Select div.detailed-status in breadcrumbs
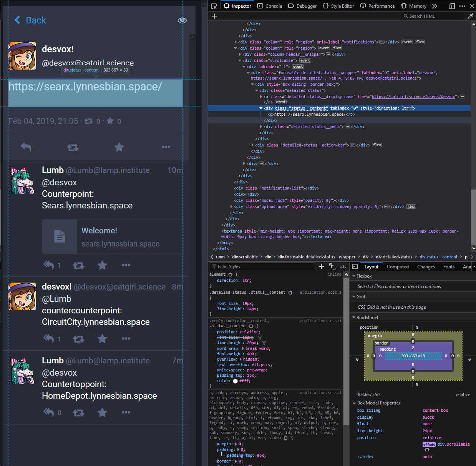476x466 pixels. (394, 257)
